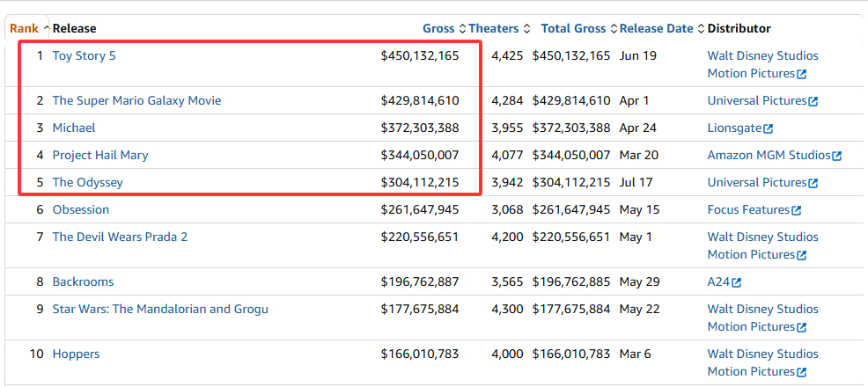Open external link icon in Mandalorian and Grogu row

802,327
